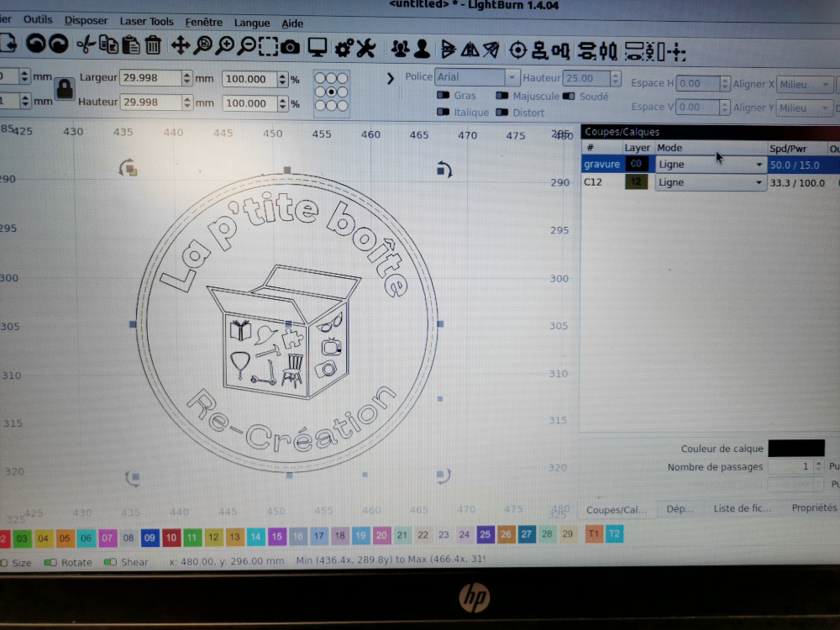Open Mode dropdown for gravure layer

click(710, 165)
